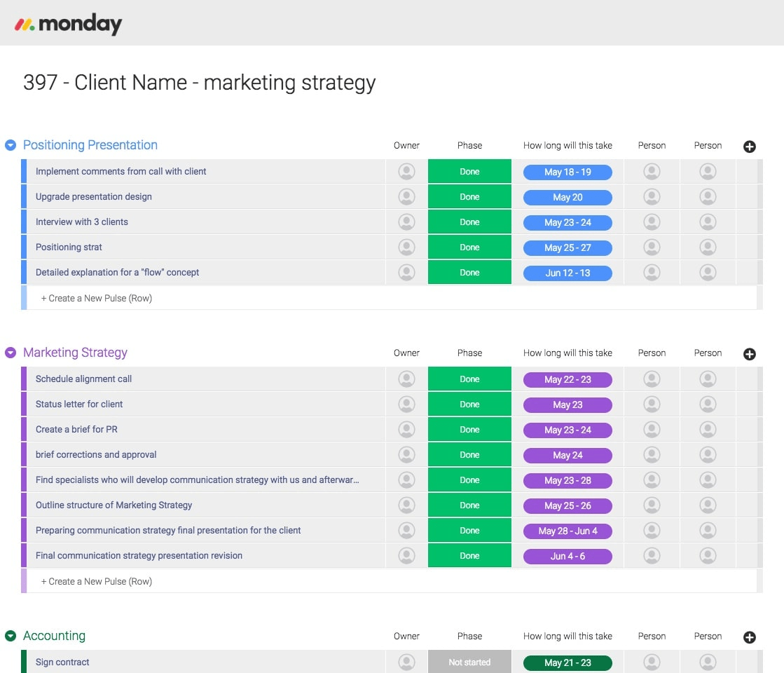Open the Interview with 3 clients item
The width and height of the screenshot is (784, 673).
[x=82, y=222]
